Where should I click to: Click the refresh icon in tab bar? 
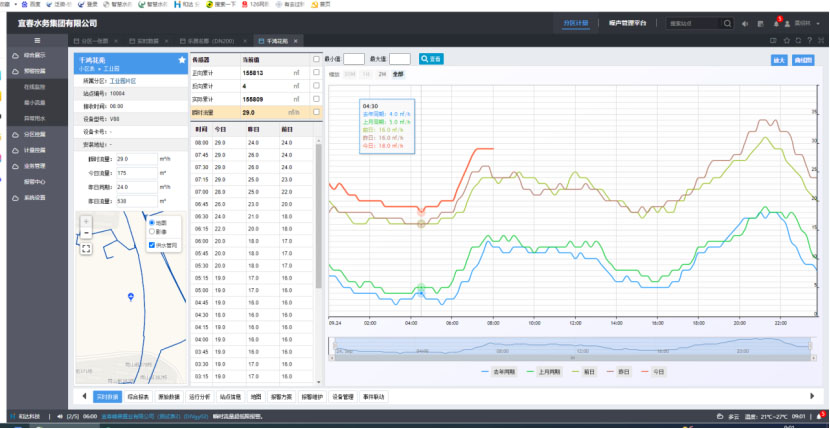(798, 40)
